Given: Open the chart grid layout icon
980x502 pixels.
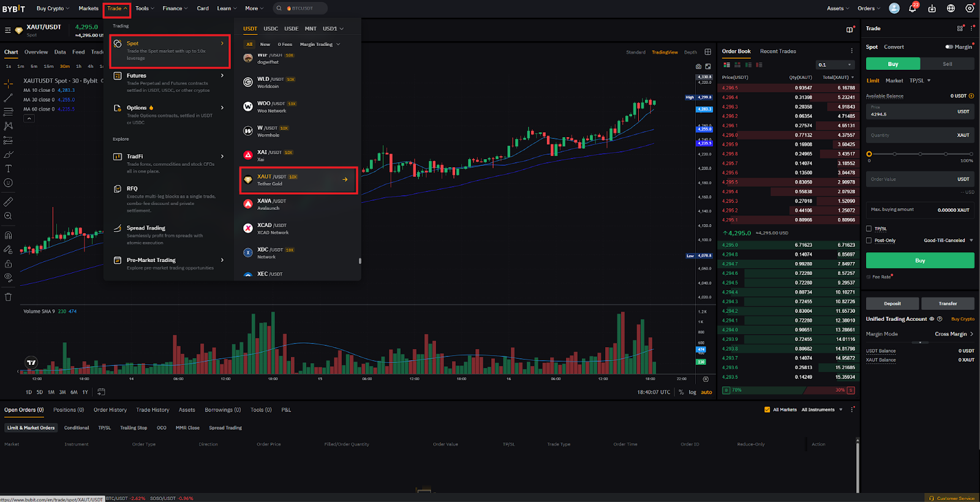Looking at the screenshot, I should tap(708, 52).
